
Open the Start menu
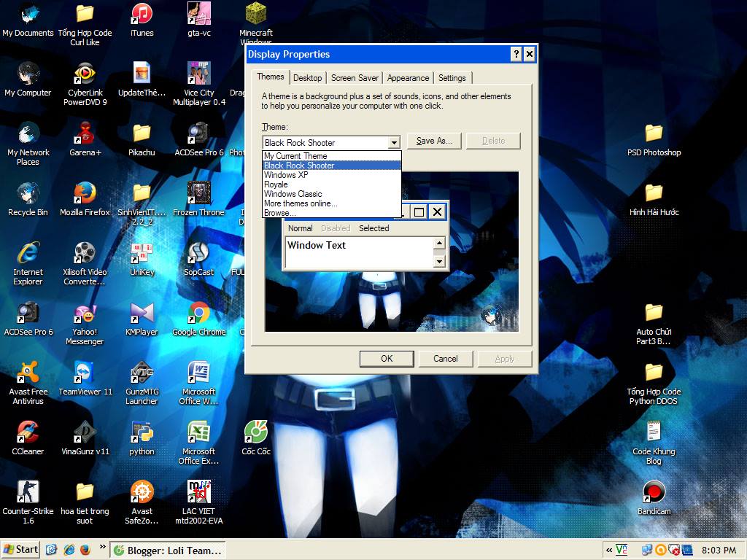(x=20, y=550)
